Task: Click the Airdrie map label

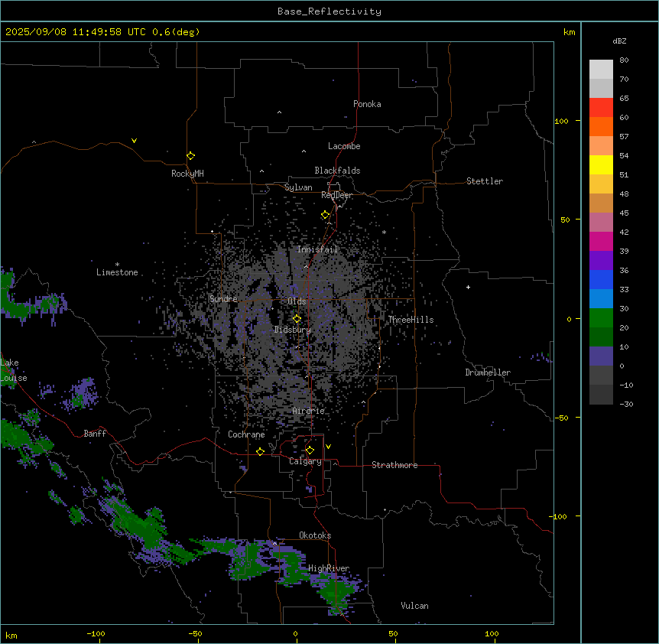Action: pos(309,411)
